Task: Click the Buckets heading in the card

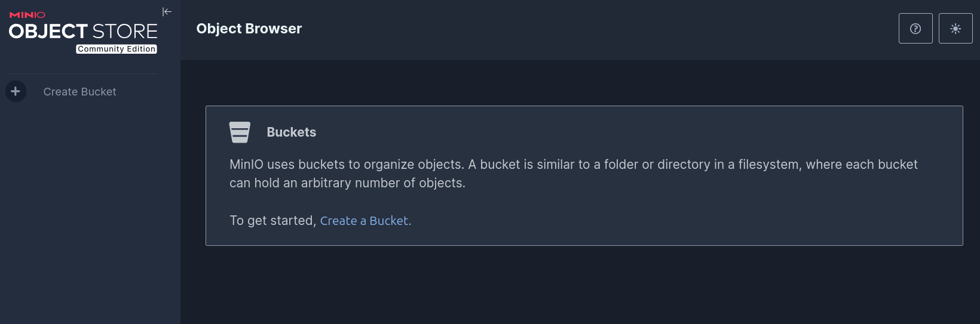Action: pos(291,132)
